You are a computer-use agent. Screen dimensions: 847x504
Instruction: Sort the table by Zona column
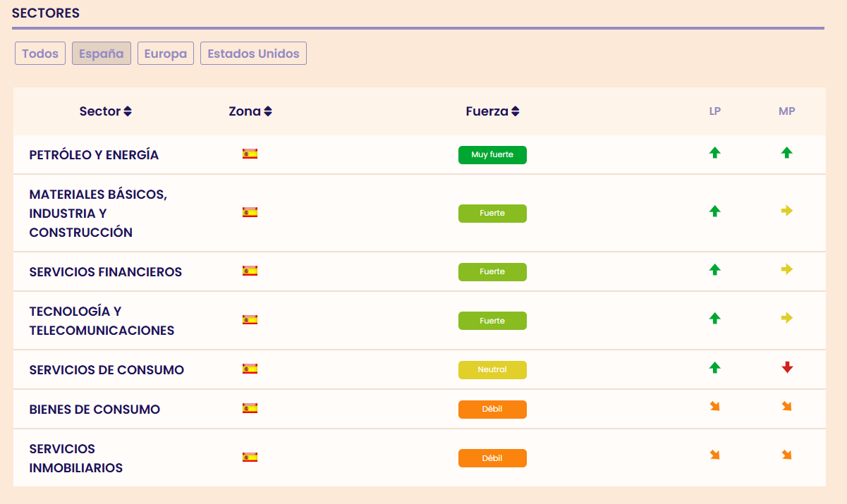(x=250, y=111)
